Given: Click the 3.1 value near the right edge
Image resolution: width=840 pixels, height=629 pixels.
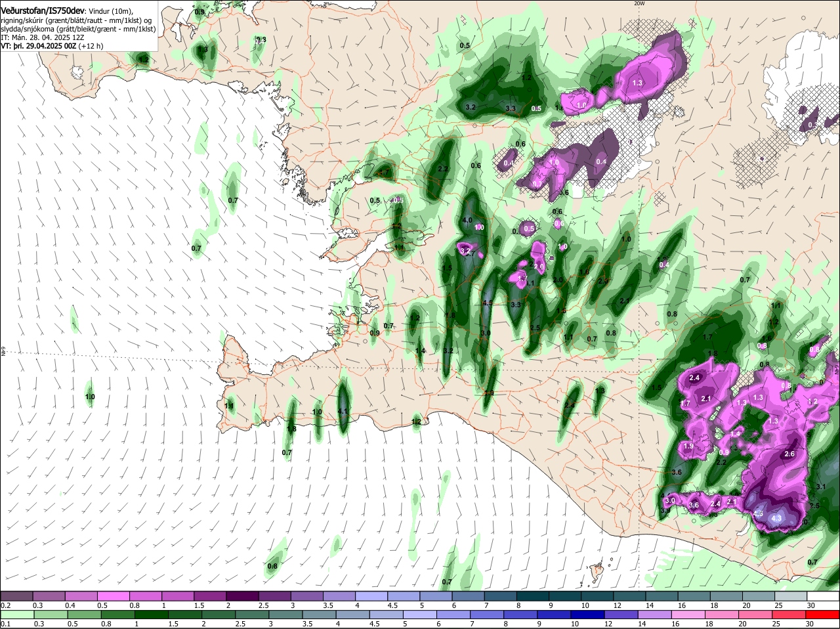Looking at the screenshot, I should point(820,487).
